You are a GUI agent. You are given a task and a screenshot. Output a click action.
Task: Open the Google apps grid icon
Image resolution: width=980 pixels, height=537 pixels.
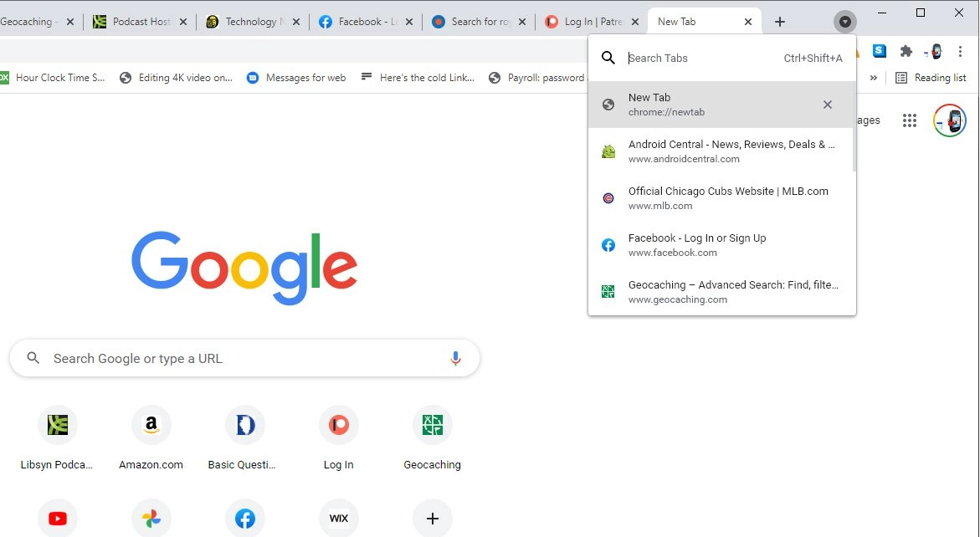(x=910, y=120)
